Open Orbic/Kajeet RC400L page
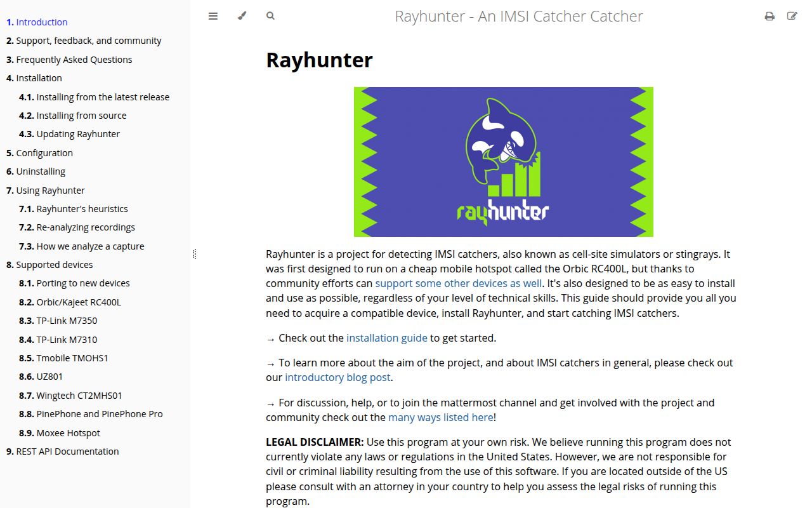The width and height of the screenshot is (812, 508). [x=70, y=302]
